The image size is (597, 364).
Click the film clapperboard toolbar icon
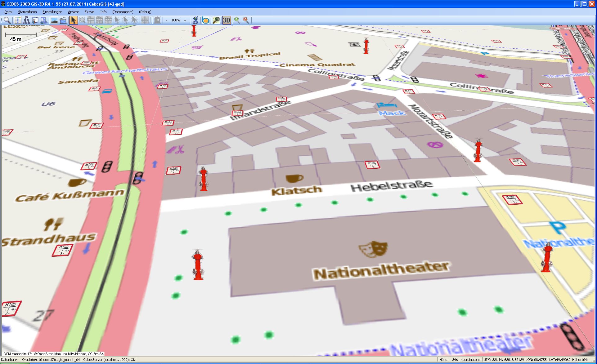pos(63,20)
